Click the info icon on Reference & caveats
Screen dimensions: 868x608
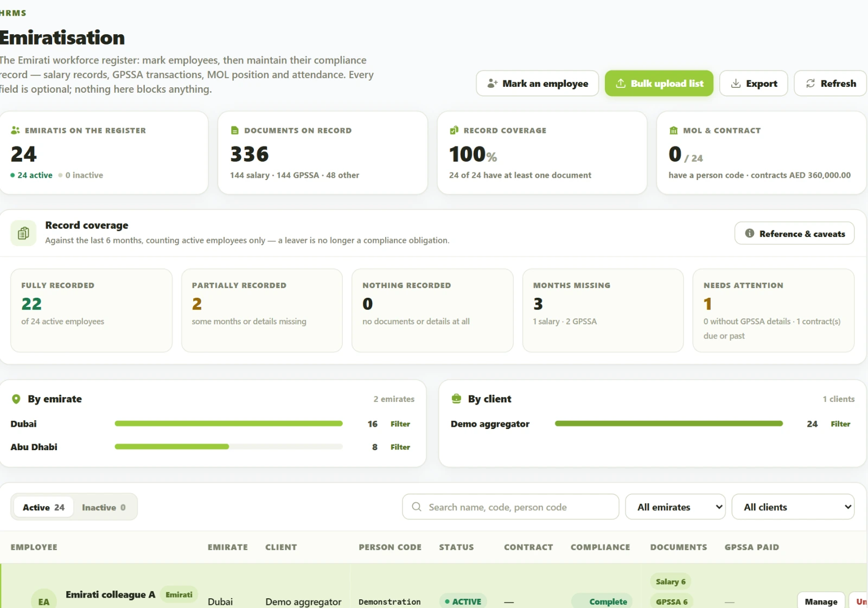coord(750,233)
